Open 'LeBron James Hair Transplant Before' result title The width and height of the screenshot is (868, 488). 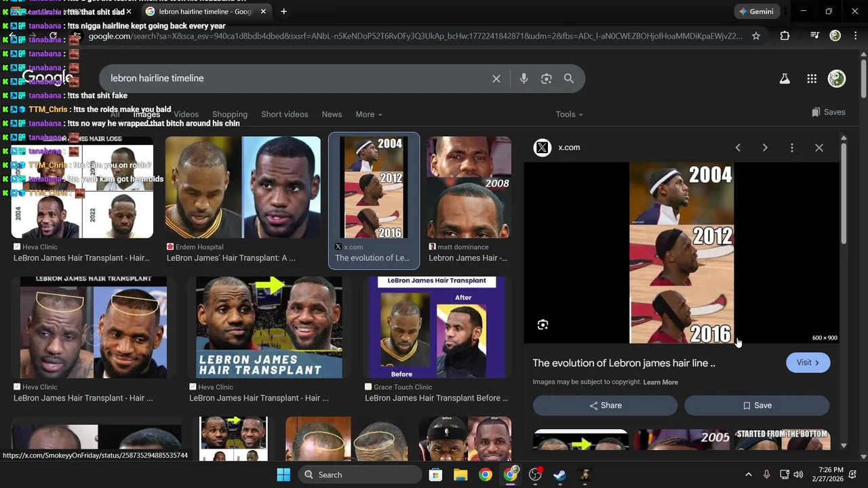(x=437, y=399)
